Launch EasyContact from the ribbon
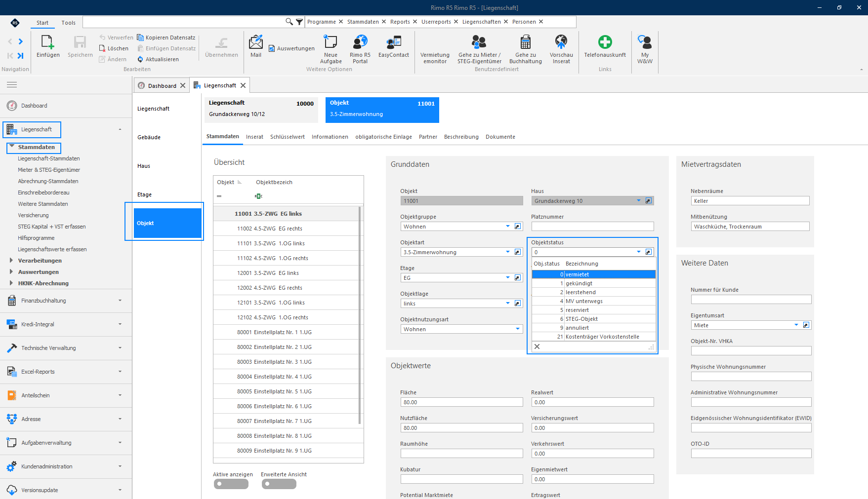Viewport: 868px width, 499px height. [394, 42]
